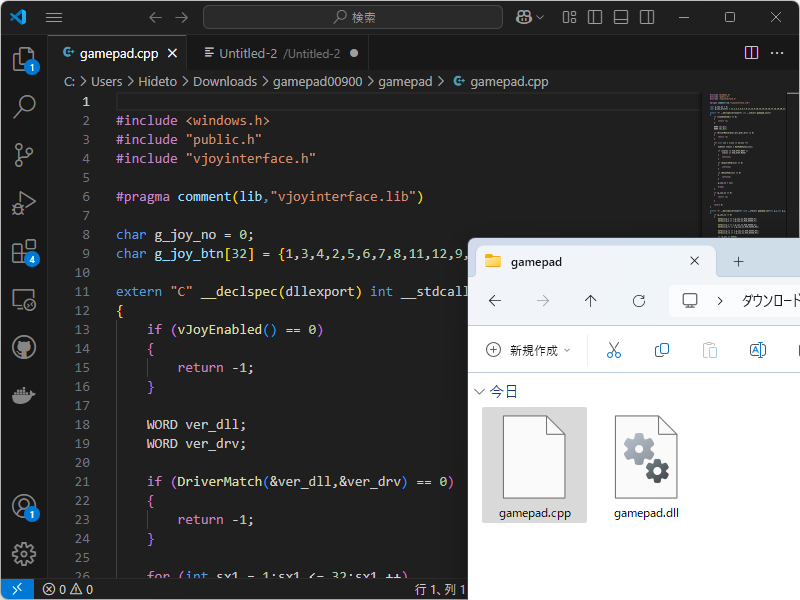Click the vJoyEnabled() call on line 13

[x=227, y=330]
